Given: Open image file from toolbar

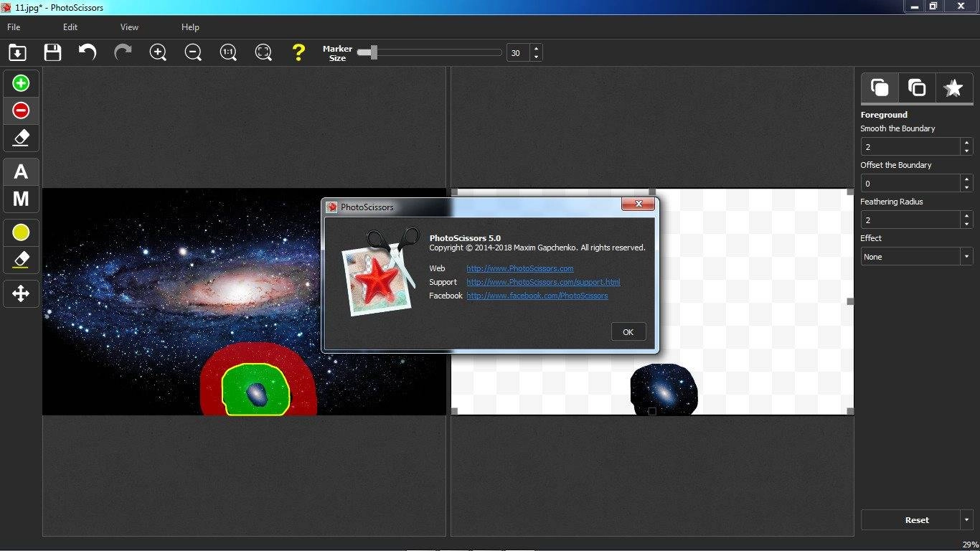Looking at the screenshot, I should [x=17, y=52].
